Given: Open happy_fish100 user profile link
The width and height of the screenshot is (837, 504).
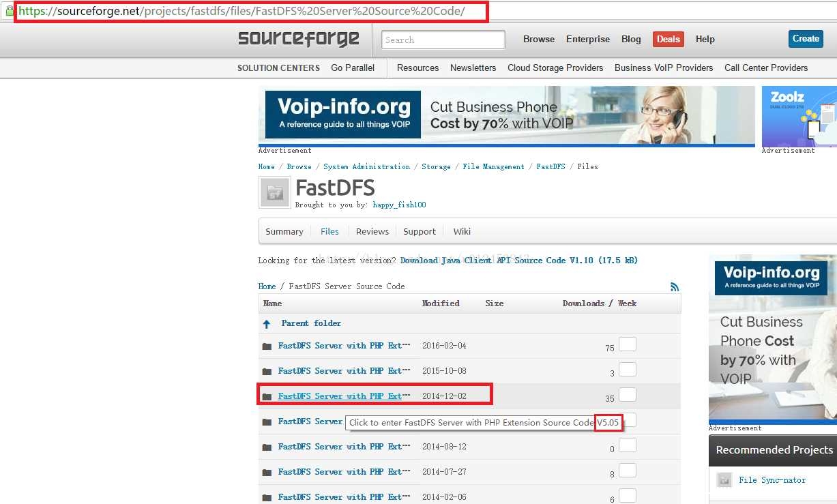Looking at the screenshot, I should pyautogui.click(x=399, y=205).
